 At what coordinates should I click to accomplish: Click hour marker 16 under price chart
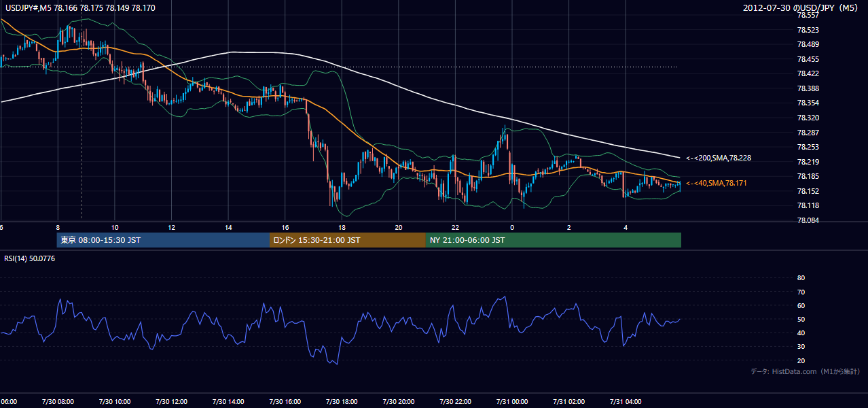click(285, 227)
